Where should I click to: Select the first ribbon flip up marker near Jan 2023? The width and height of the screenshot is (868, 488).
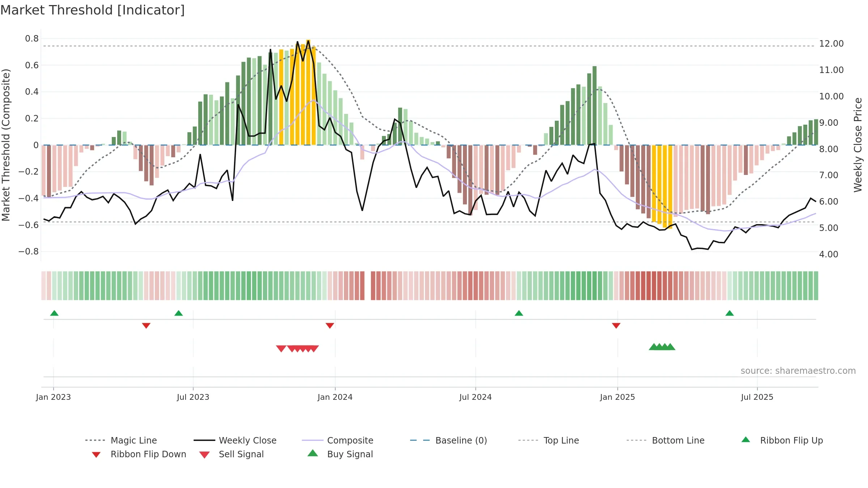(54, 313)
